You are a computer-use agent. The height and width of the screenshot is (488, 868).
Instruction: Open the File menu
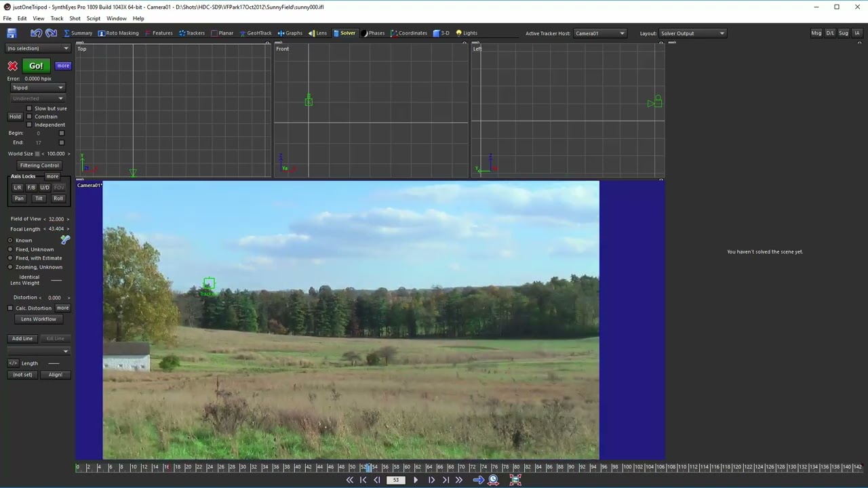point(7,18)
